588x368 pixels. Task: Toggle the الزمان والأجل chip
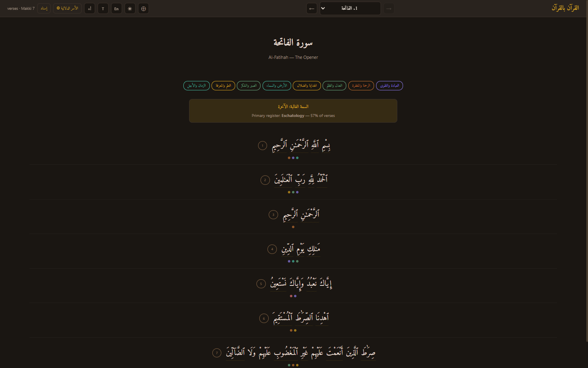[196, 85]
